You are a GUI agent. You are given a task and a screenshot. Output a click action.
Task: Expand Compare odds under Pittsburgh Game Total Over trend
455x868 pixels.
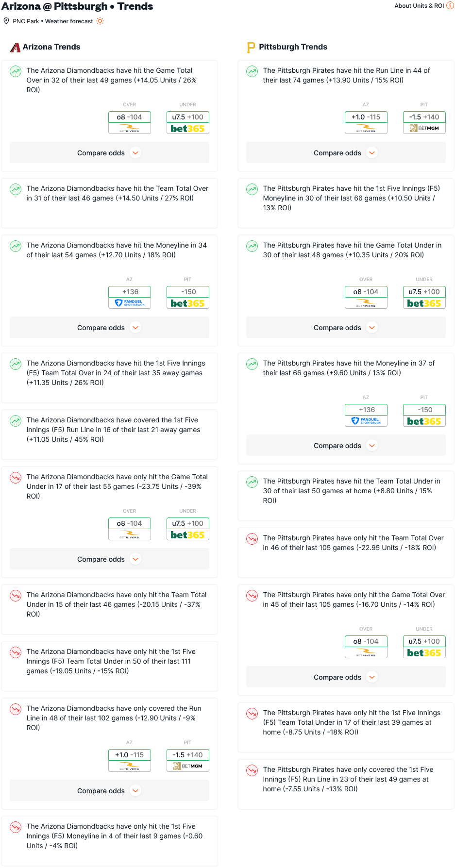click(346, 677)
